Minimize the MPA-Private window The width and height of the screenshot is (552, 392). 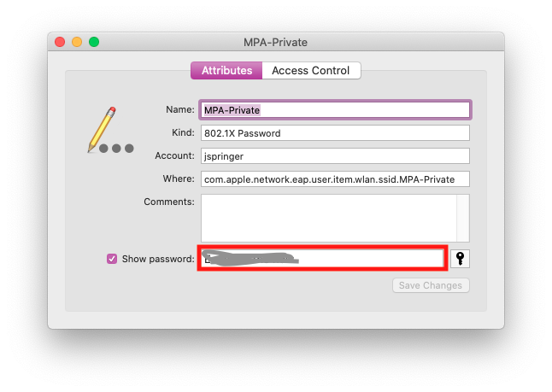point(77,41)
